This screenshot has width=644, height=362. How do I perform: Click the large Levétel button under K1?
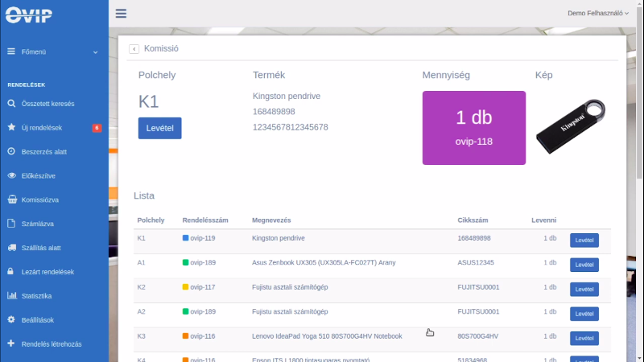(x=159, y=128)
